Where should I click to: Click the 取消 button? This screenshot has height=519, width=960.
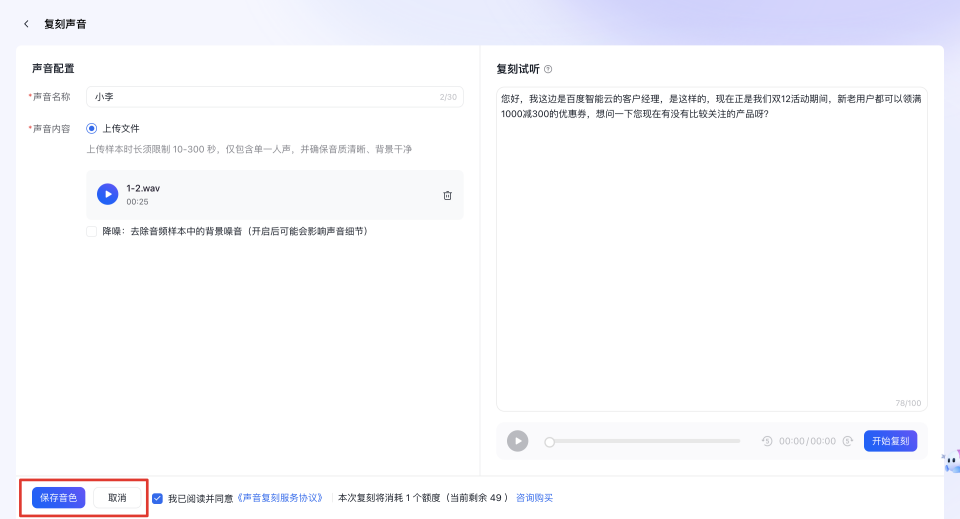pos(117,498)
